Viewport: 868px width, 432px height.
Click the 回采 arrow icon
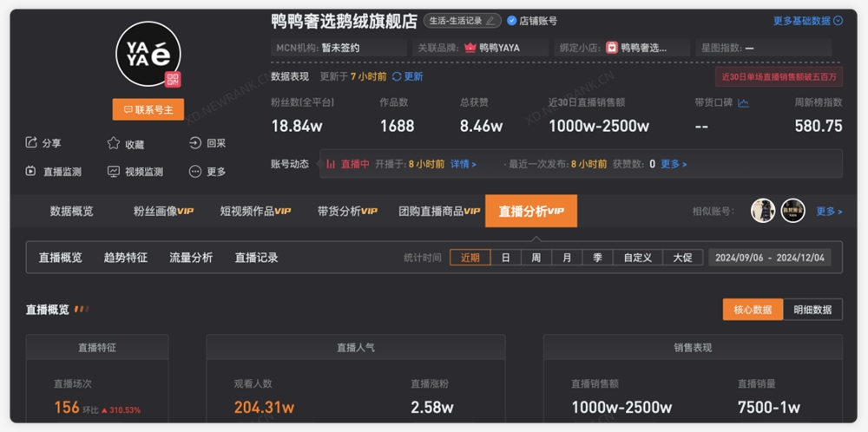(x=194, y=143)
